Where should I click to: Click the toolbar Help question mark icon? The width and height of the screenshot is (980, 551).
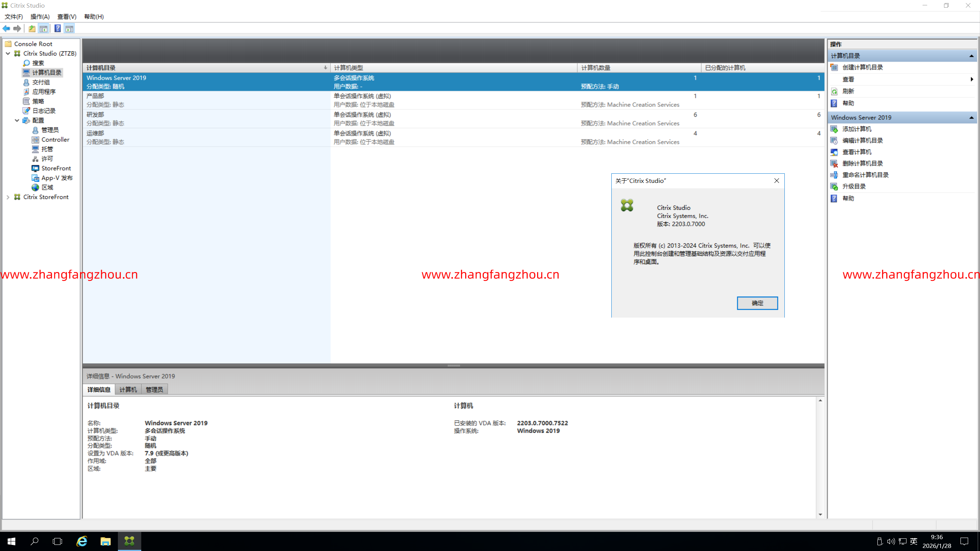[x=57, y=29]
